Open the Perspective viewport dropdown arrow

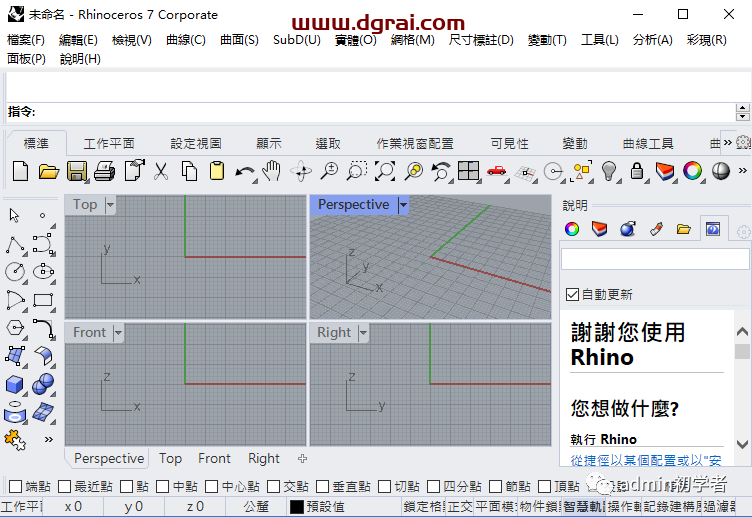tap(403, 205)
